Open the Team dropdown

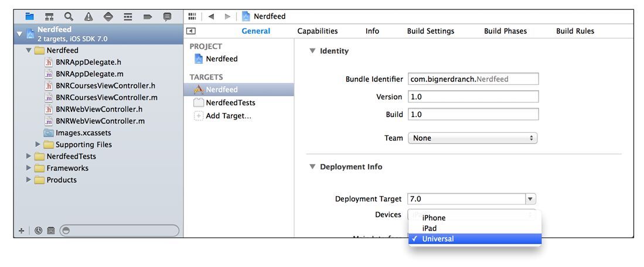pos(473,138)
